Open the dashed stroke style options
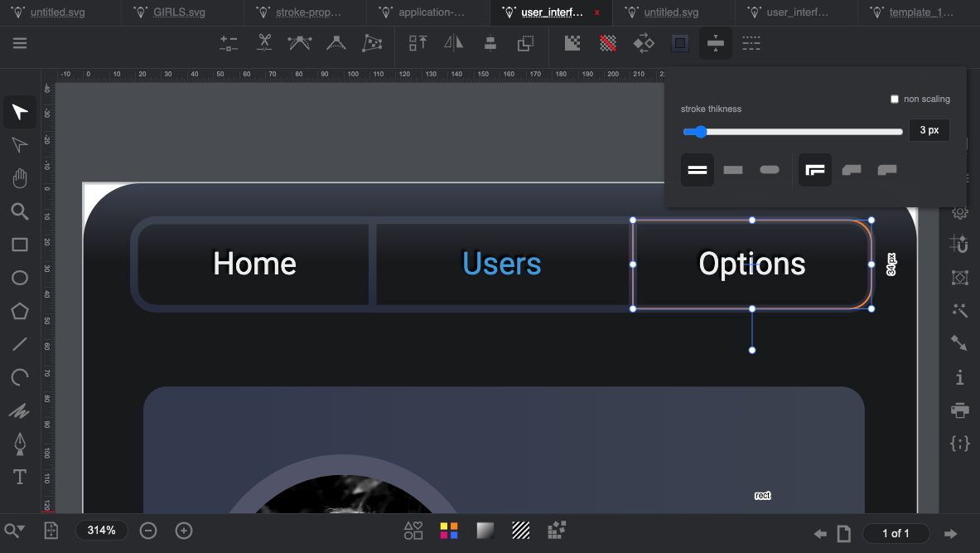Screen dimensions: 980x553 coord(751,43)
